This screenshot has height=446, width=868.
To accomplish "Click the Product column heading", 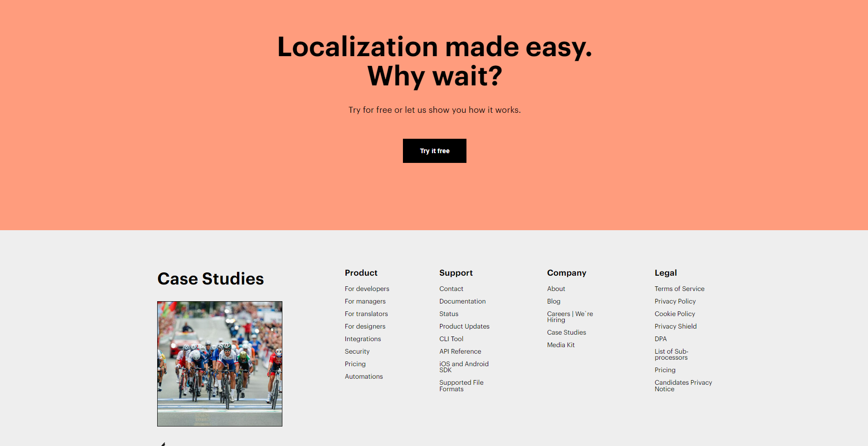I will tap(361, 273).
